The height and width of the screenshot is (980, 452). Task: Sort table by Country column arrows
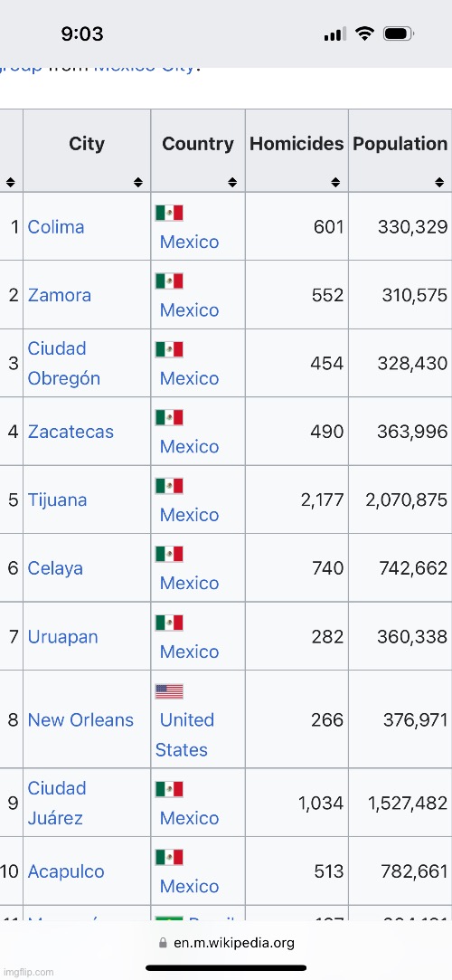click(x=232, y=183)
